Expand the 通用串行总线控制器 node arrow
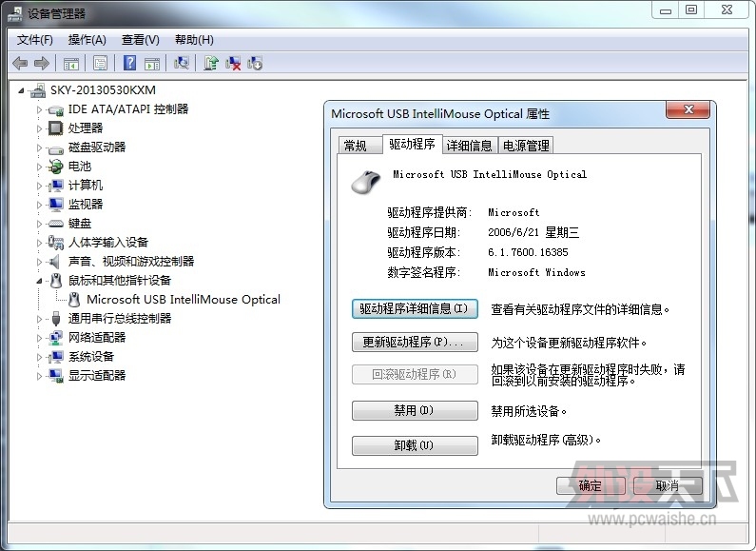The image size is (756, 551). coord(40,319)
